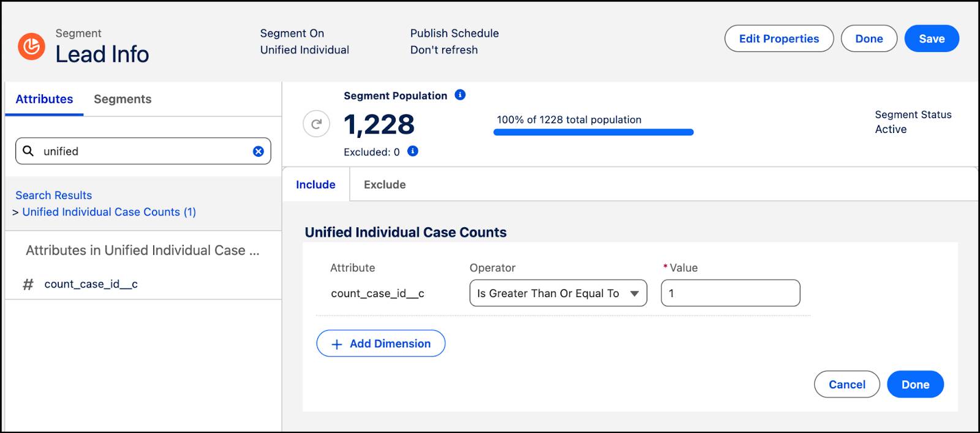Image resolution: width=980 pixels, height=433 pixels.
Task: Click the header Done button
Action: pyautogui.click(x=869, y=39)
